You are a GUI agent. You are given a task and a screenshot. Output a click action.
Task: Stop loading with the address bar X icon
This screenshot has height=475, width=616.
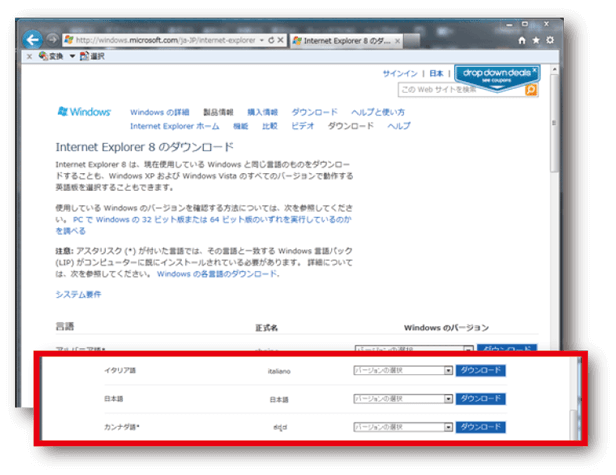pyautogui.click(x=280, y=40)
